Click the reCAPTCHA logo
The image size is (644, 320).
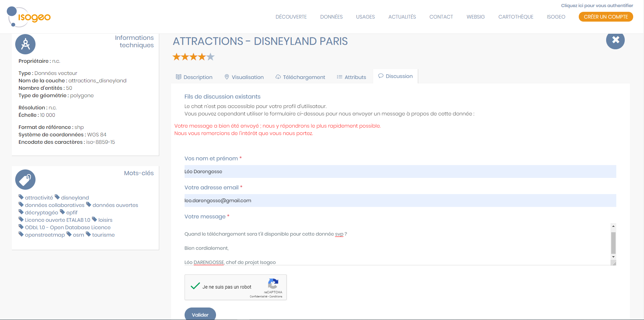pos(273,284)
